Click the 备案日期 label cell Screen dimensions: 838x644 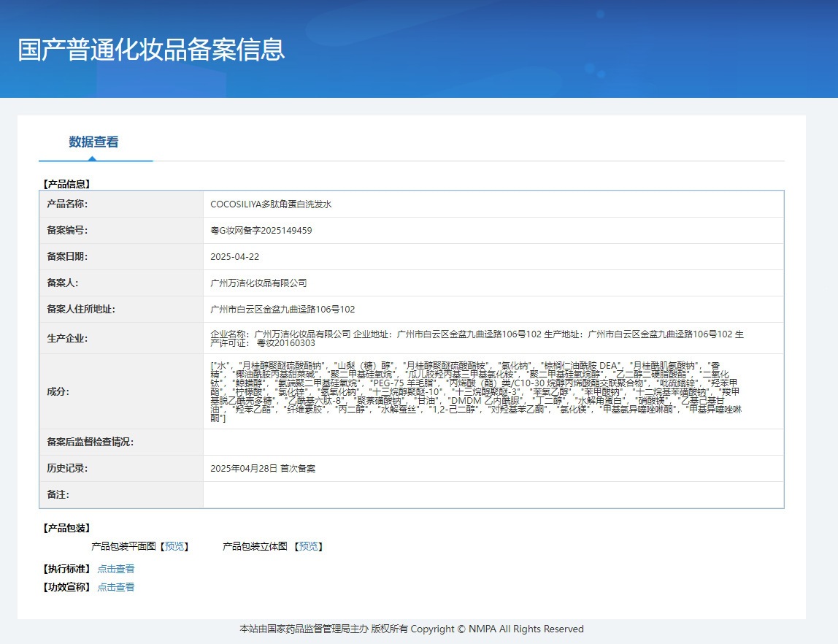[x=121, y=256]
